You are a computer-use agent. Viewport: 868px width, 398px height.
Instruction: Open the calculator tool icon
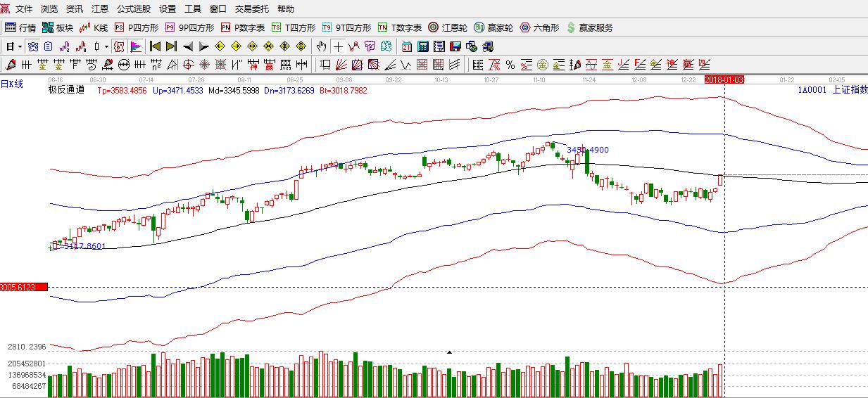(x=422, y=47)
